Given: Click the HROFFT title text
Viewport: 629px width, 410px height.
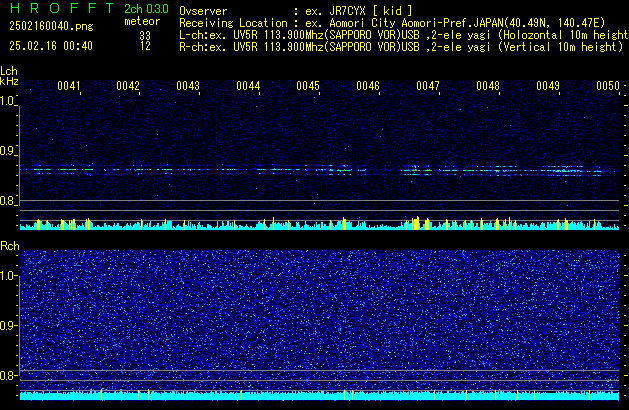Looking at the screenshot, I should tap(62, 8).
